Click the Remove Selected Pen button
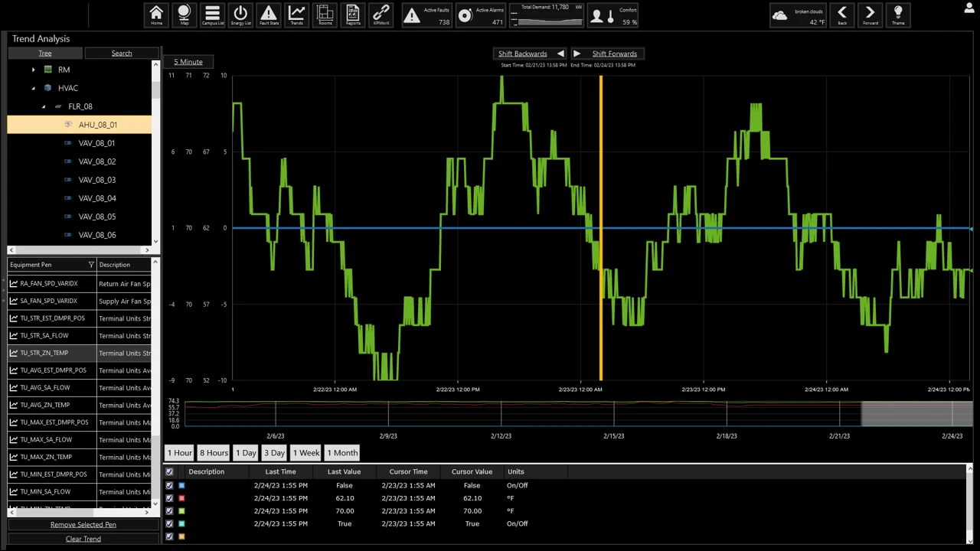 click(x=83, y=525)
